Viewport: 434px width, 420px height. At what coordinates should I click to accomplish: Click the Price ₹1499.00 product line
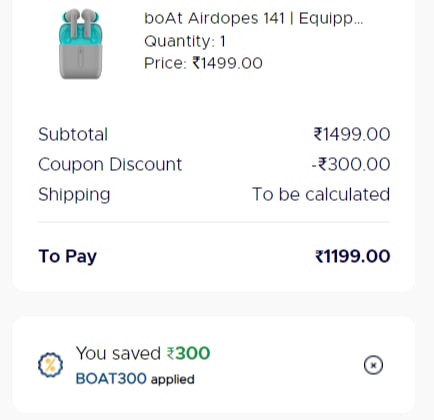click(203, 63)
